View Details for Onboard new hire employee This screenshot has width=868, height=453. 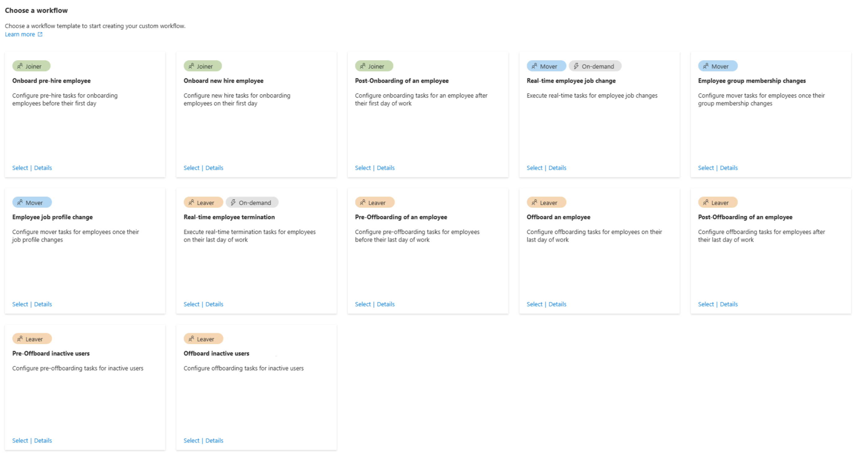pos(214,168)
